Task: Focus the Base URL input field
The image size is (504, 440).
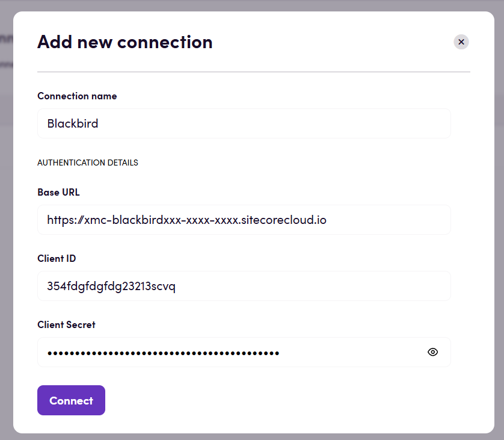Action: pos(244,220)
